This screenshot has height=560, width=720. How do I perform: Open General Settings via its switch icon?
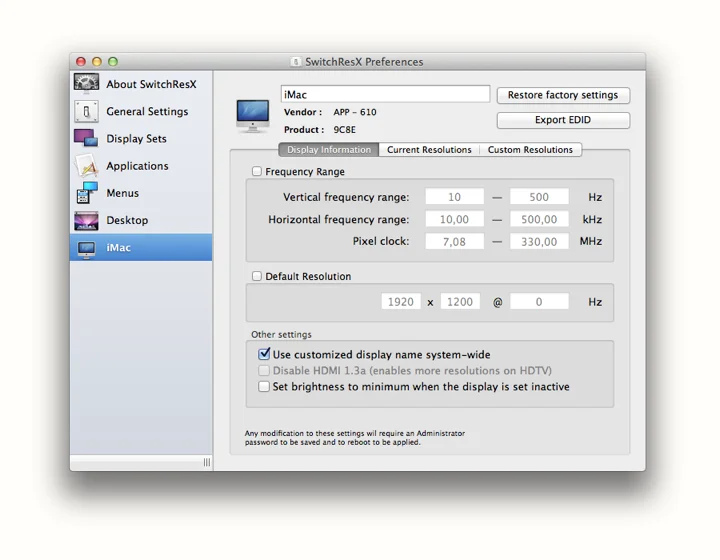pyautogui.click(x=86, y=111)
